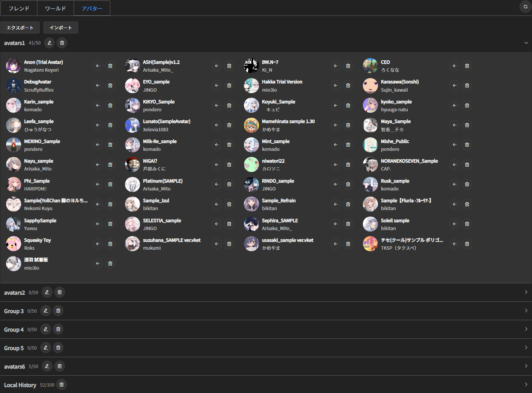The height and width of the screenshot is (393, 532).
Task: Select the arrow icon beside Hakka Trial Version
Action: coord(336,86)
